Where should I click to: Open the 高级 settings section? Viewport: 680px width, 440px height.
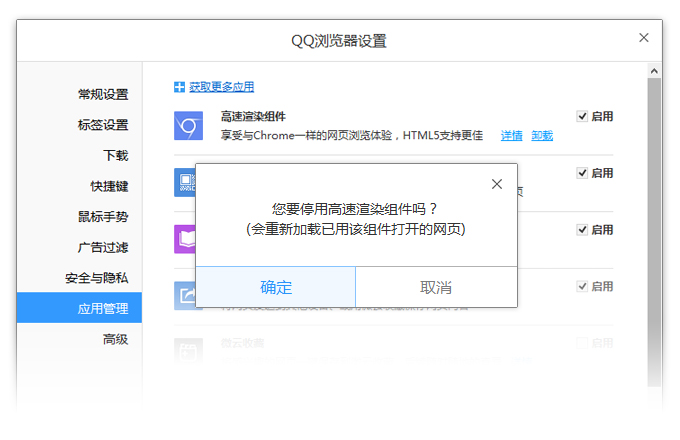coord(115,339)
